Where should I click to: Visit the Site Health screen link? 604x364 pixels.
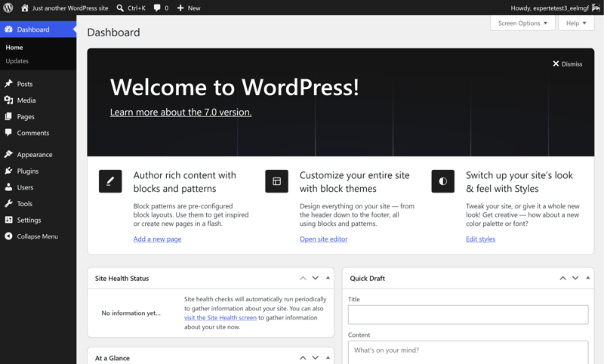(x=220, y=318)
